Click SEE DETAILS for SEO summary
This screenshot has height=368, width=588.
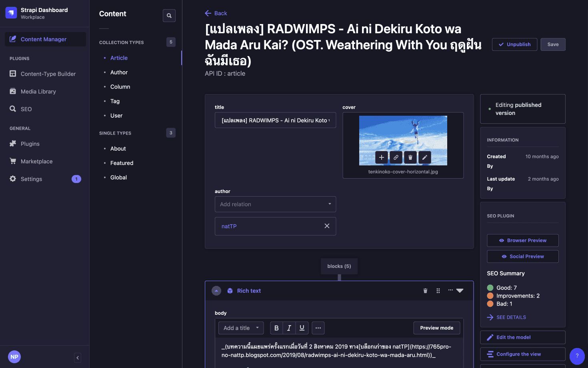506,317
